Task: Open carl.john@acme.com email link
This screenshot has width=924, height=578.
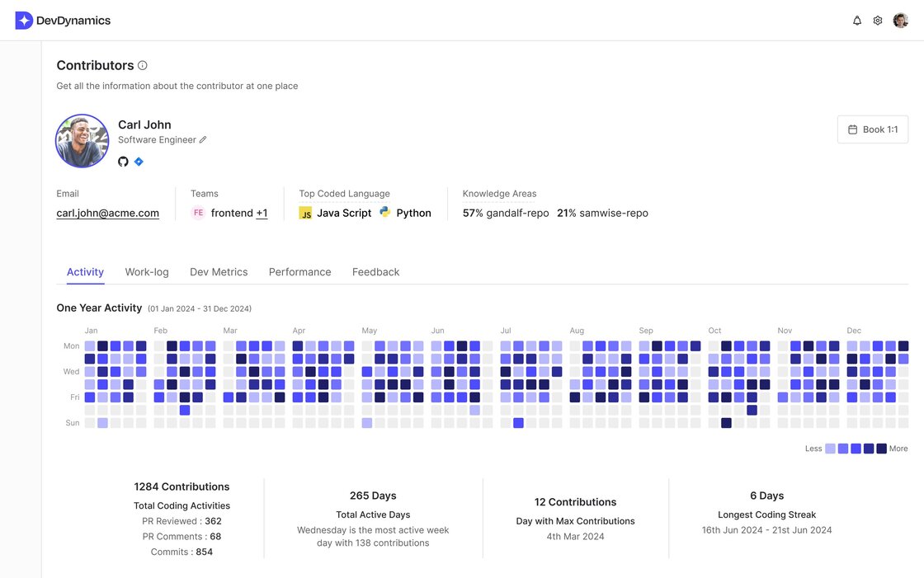Action: [108, 214]
